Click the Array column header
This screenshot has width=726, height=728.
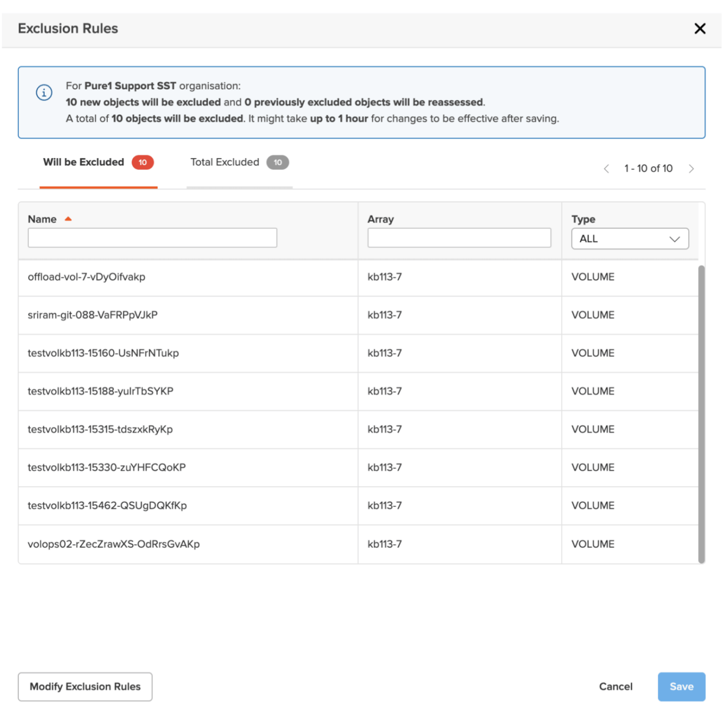click(x=381, y=219)
